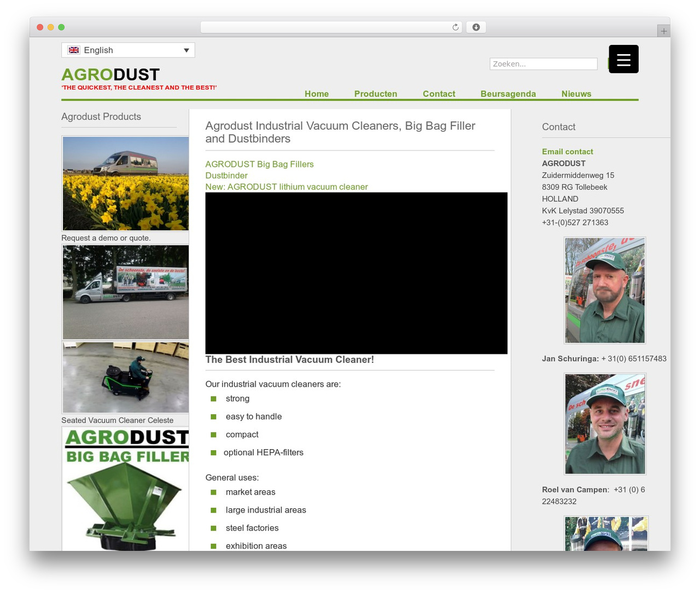Open the Contact menu item
Viewport: 700px width, 593px height.
pos(439,94)
